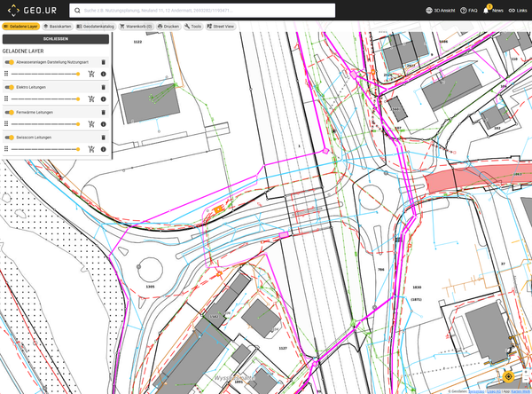Image resolution: width=532 pixels, height=394 pixels.
Task: Focus the location search field
Action: pos(202,11)
